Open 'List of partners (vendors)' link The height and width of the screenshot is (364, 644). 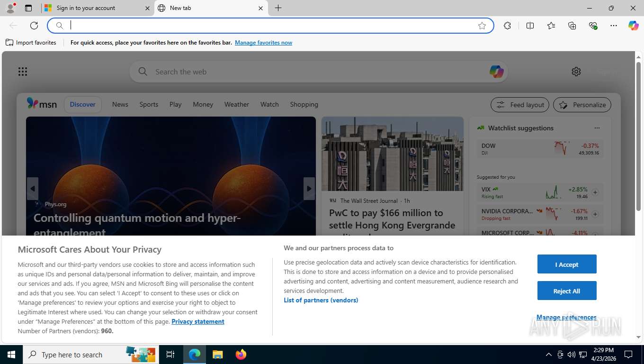(321, 300)
